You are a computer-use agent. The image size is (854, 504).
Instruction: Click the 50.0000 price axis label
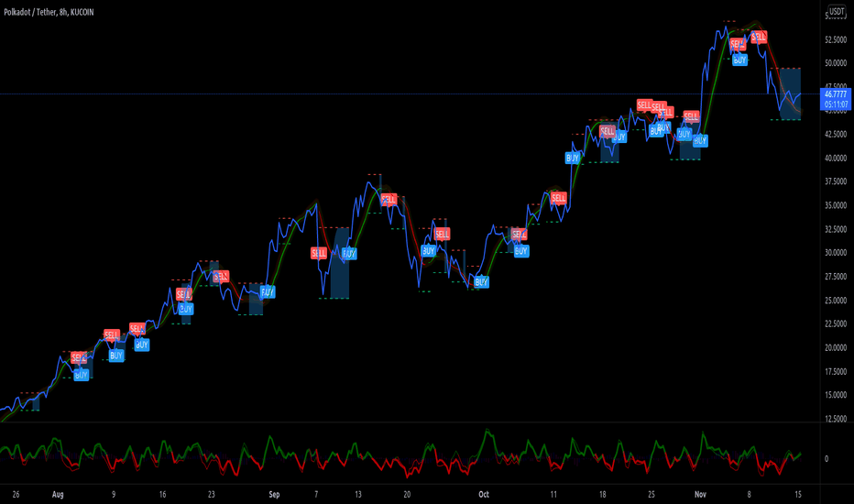(836, 63)
